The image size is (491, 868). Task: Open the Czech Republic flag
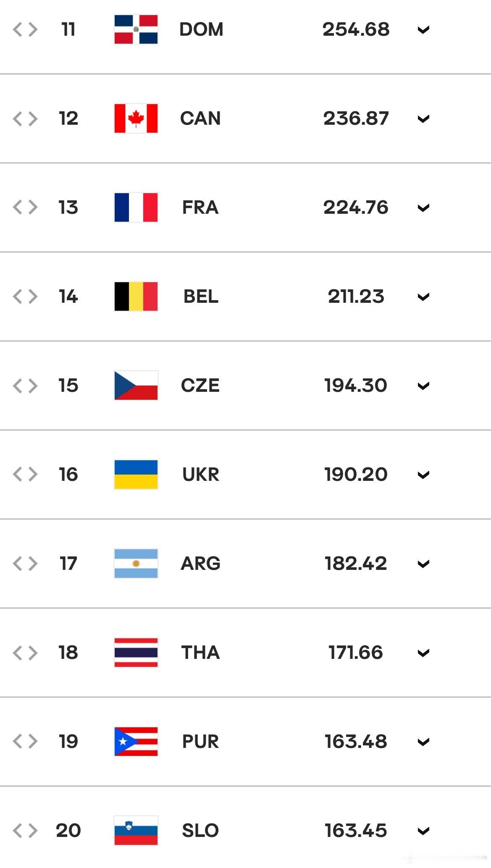click(136, 385)
